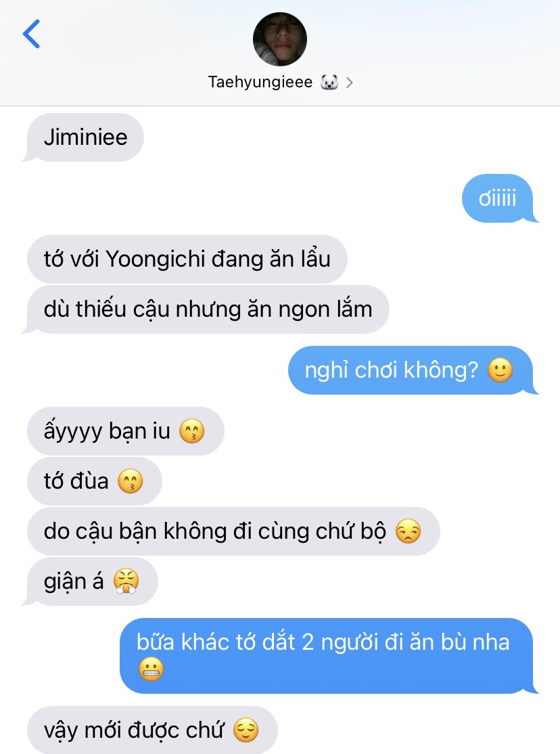Image resolution: width=560 pixels, height=754 pixels.
Task: Select the "Jiminiee" message bubble
Action: point(85,137)
